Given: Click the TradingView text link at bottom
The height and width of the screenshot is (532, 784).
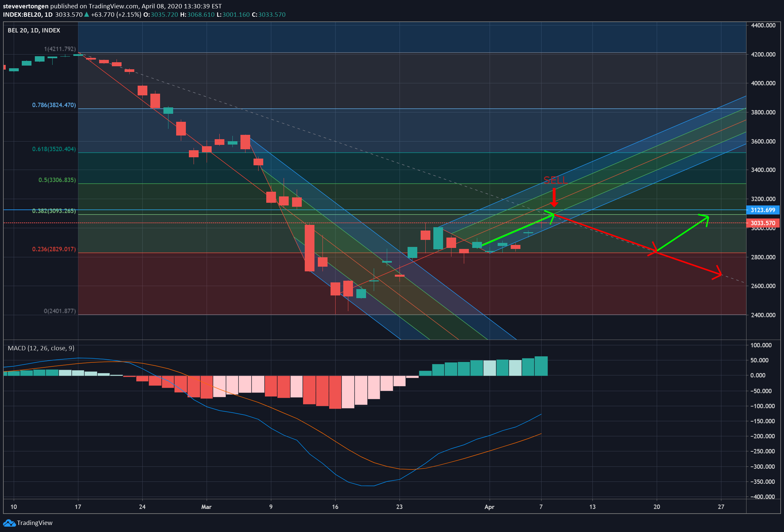Looking at the screenshot, I should [x=35, y=523].
